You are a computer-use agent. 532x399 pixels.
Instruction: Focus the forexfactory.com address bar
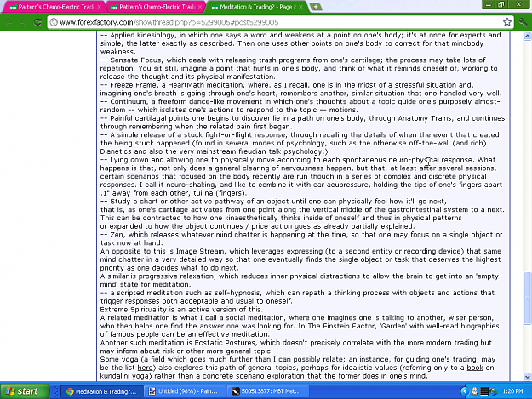[x=278, y=22]
